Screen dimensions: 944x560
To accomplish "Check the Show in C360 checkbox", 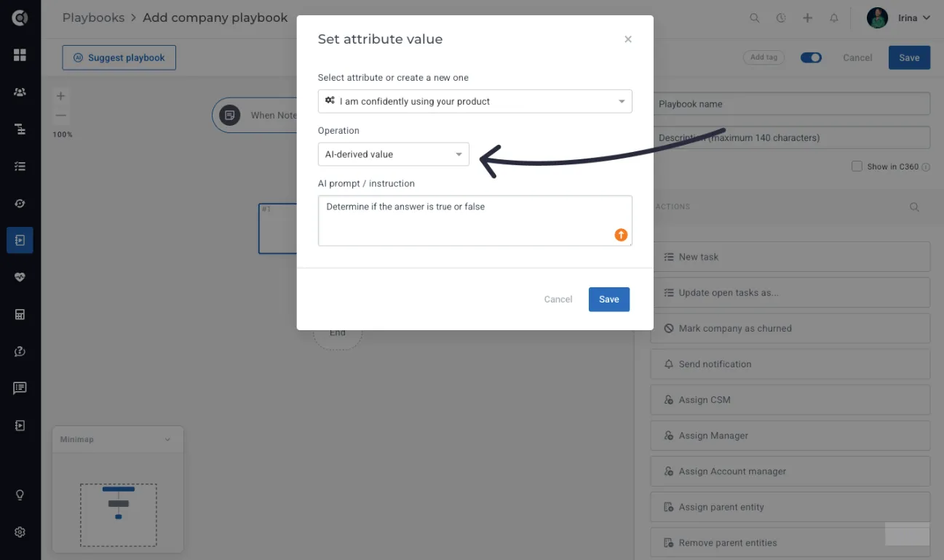I will pos(857,167).
